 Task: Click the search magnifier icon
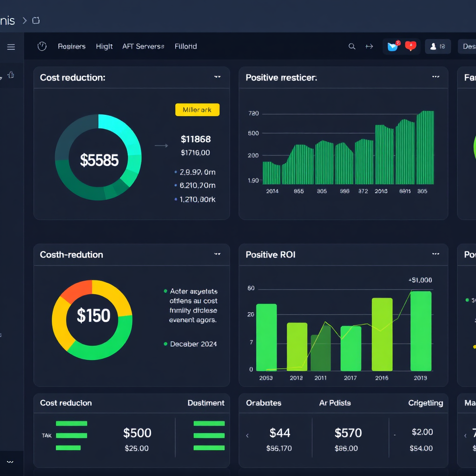point(352,46)
